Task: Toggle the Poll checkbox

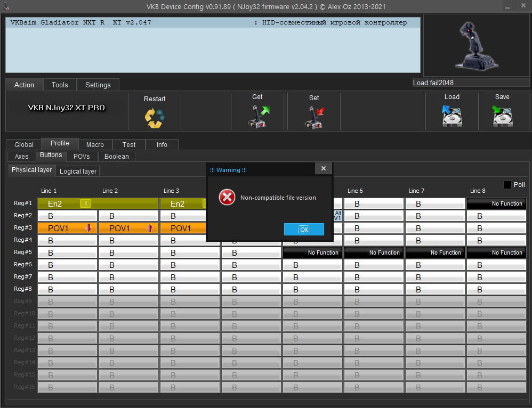Action: click(x=507, y=184)
